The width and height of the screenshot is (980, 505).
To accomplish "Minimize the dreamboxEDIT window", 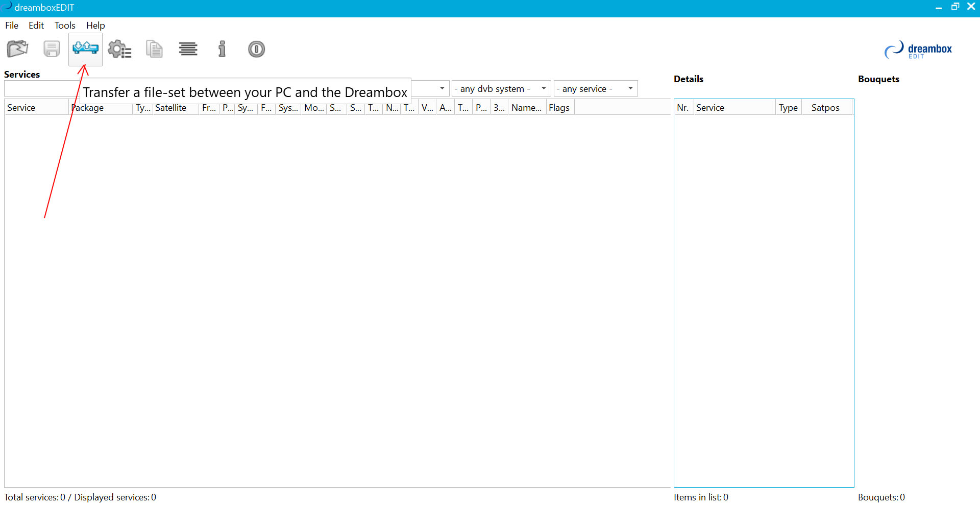I will tap(939, 7).
